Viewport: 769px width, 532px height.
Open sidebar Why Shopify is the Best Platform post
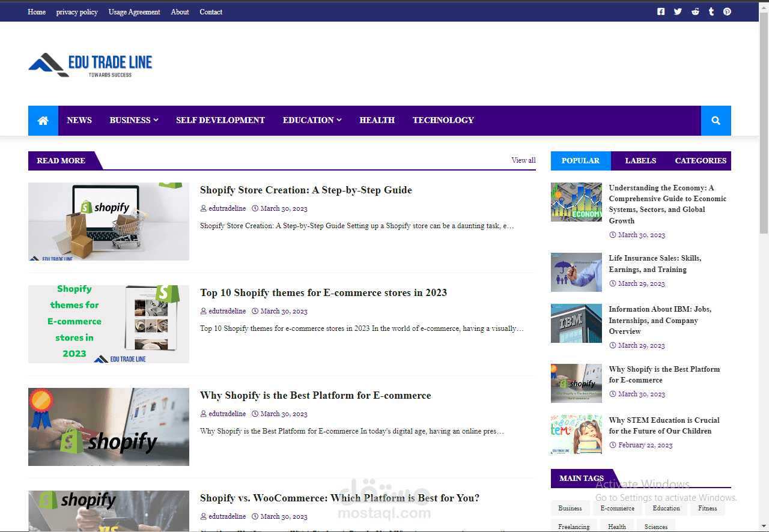pos(664,375)
